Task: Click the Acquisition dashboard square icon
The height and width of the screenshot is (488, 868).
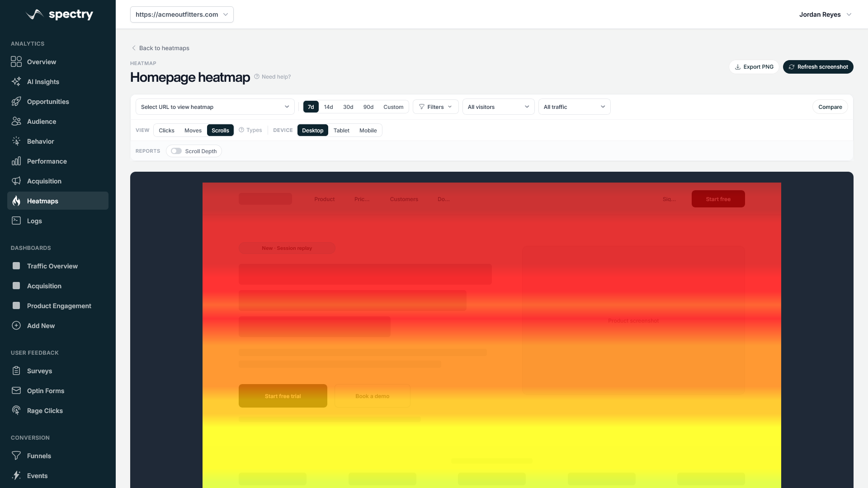Action: pyautogui.click(x=16, y=286)
